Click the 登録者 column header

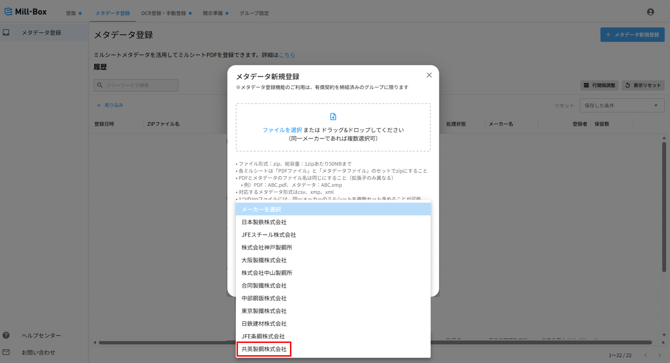click(x=580, y=124)
